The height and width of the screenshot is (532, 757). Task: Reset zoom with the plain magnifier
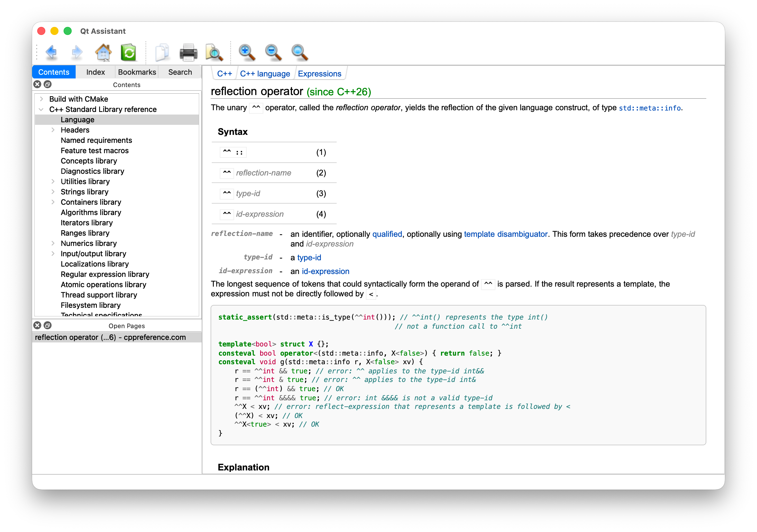[299, 52]
